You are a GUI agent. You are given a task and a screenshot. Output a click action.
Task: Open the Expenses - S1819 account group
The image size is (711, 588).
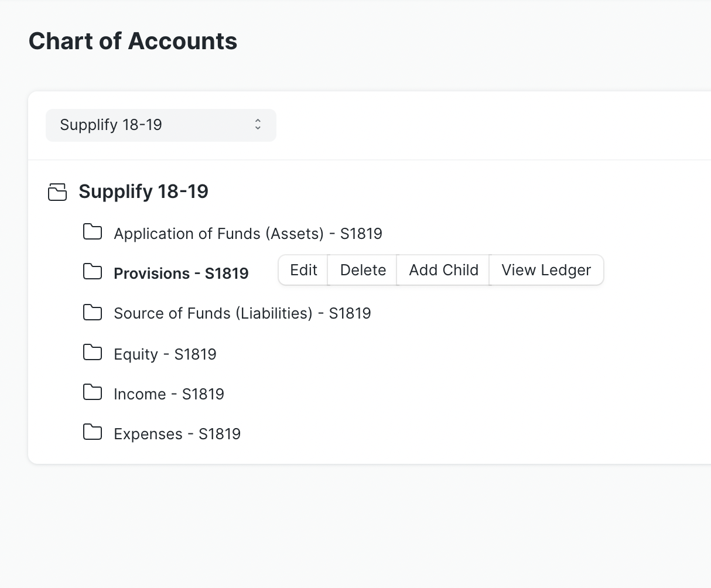[x=177, y=434]
